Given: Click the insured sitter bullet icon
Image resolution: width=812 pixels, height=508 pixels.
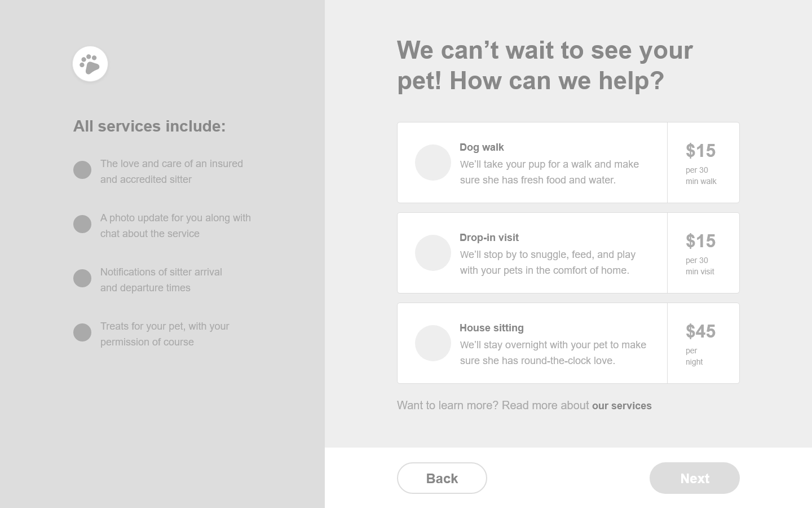Looking at the screenshot, I should point(82,170).
